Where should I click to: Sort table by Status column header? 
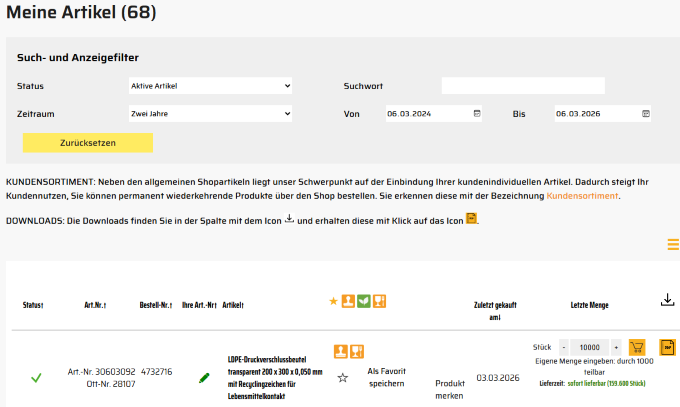[x=34, y=305]
